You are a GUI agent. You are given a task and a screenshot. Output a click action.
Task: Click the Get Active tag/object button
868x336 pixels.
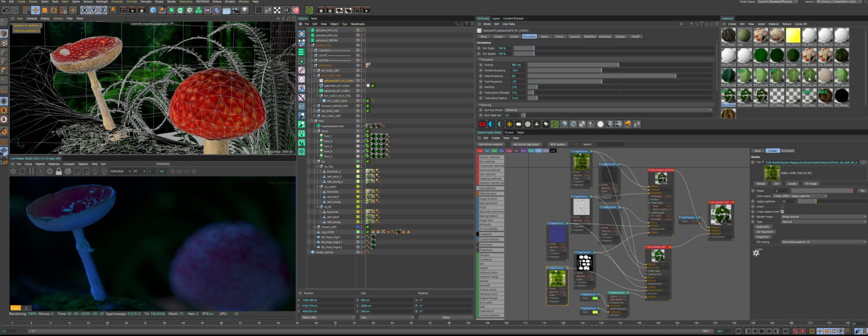[526, 144]
